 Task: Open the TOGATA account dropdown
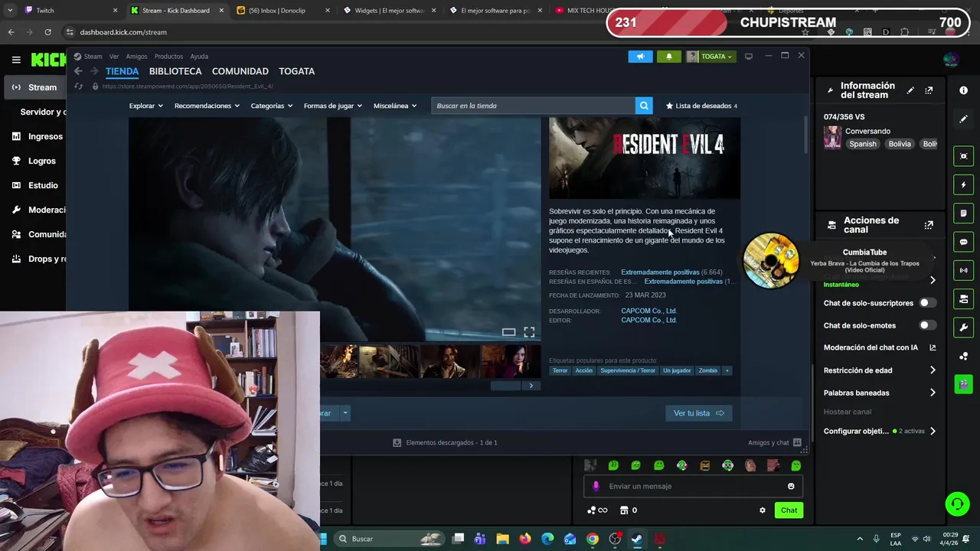coord(711,56)
